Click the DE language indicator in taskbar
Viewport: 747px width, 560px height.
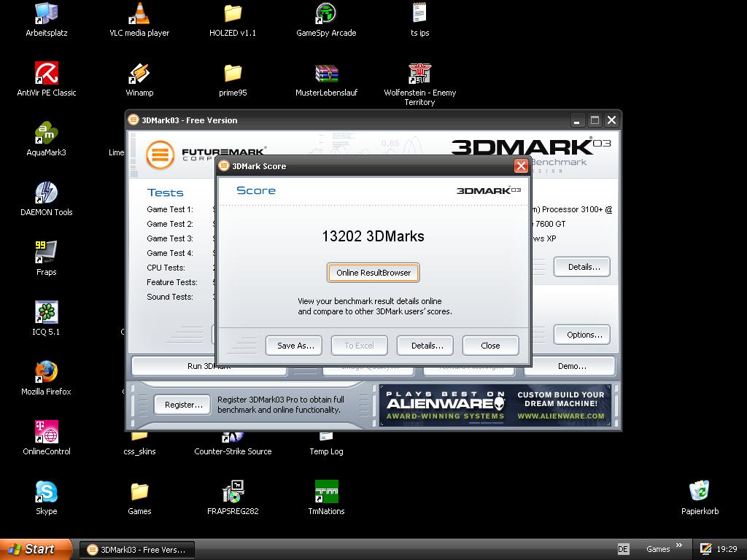622,549
